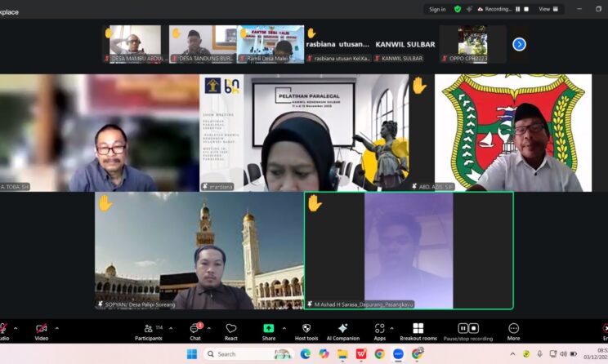This screenshot has height=364, width=608.
Task: Click the green Share screen button
Action: pos(268,330)
